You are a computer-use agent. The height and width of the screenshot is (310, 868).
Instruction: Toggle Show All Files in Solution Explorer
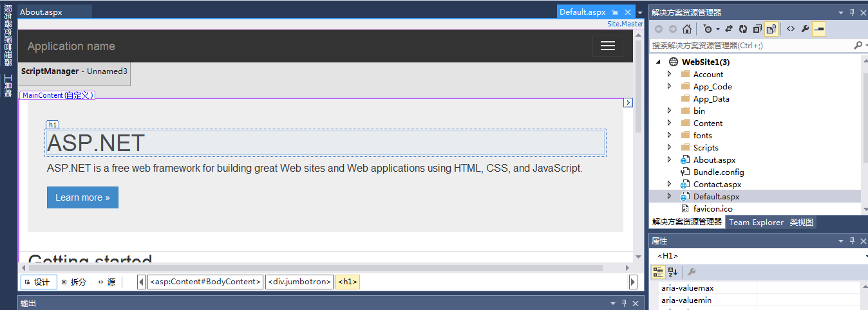pos(771,29)
